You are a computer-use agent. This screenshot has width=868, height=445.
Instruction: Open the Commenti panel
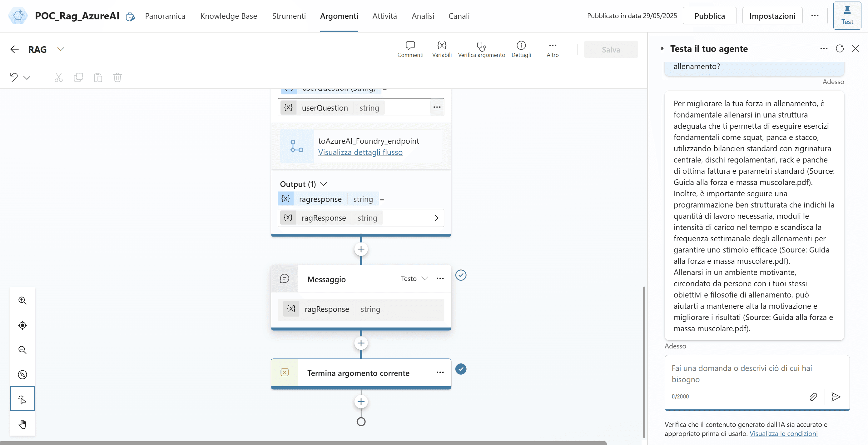pos(410,49)
